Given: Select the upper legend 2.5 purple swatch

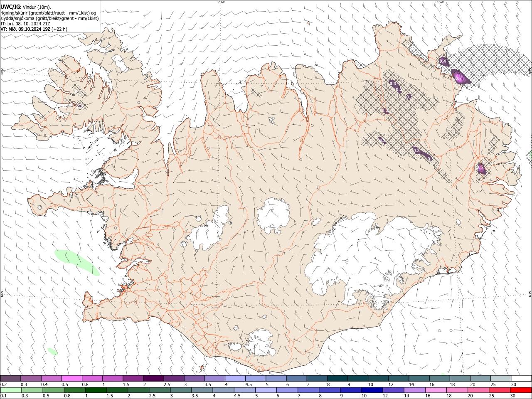Looking at the screenshot, I should (x=173, y=378).
